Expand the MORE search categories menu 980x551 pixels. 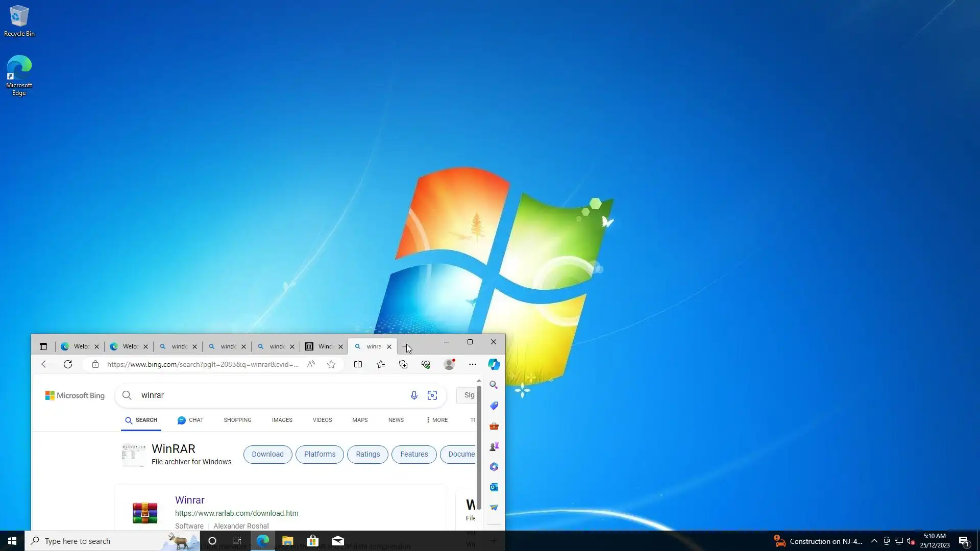[437, 420]
